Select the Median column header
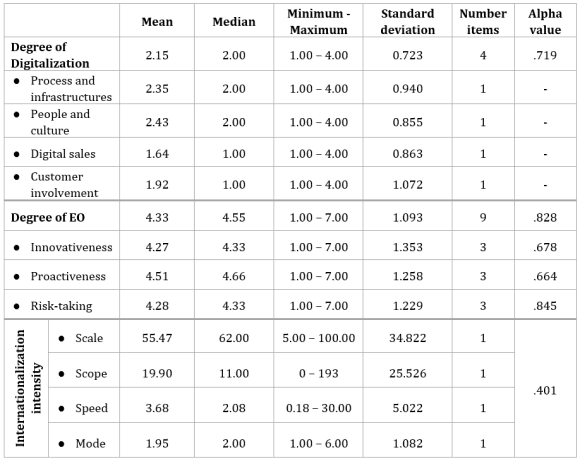 (x=234, y=21)
